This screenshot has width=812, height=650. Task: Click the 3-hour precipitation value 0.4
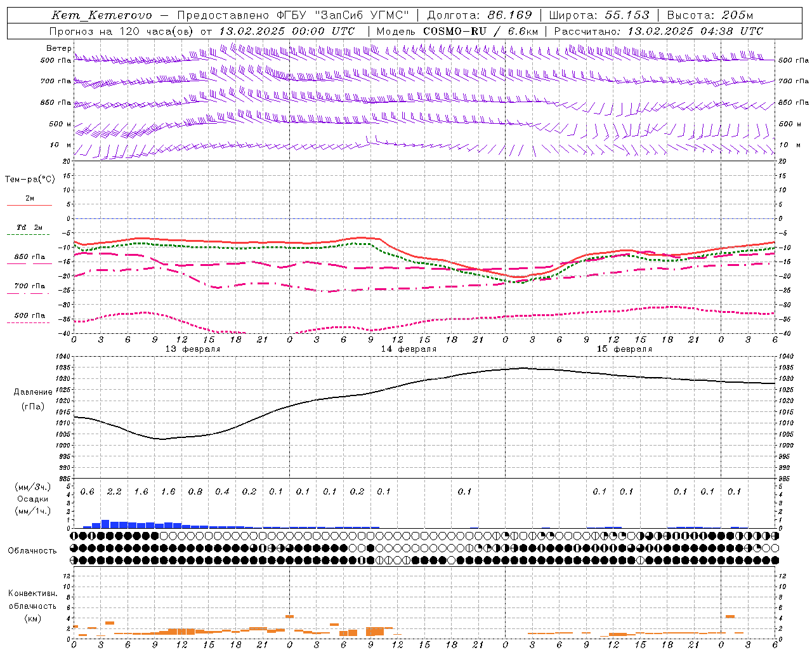coord(222,492)
